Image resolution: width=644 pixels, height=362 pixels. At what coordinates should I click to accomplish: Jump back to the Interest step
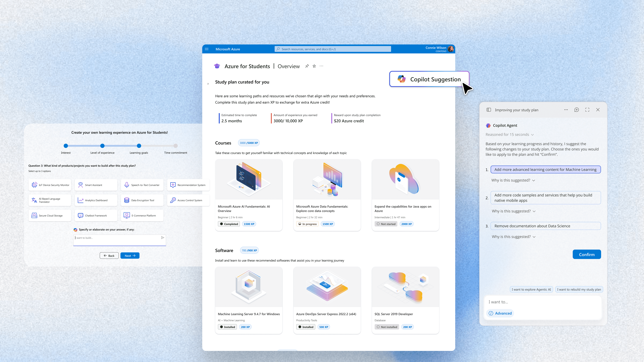(66, 146)
